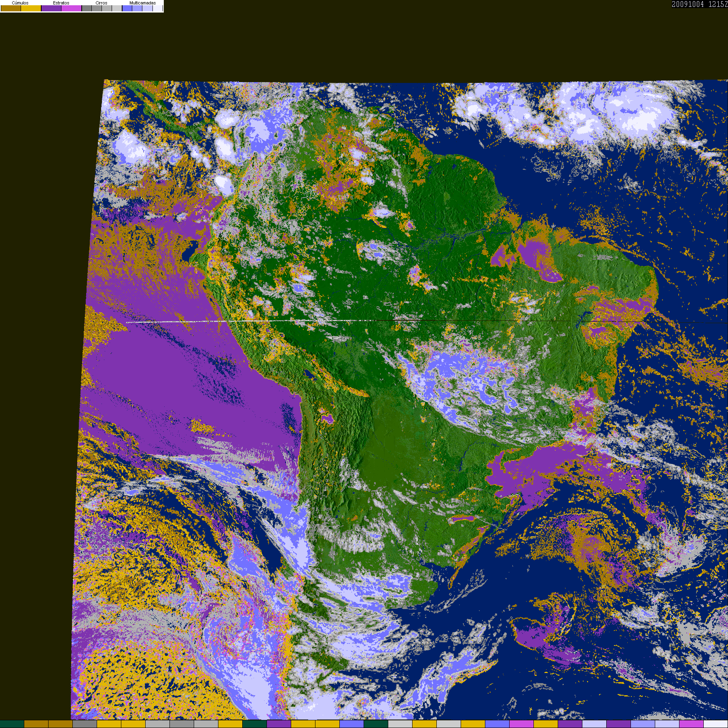
Task: Select the yellow Cúmulos legend swatch
Action: pos(31,8)
